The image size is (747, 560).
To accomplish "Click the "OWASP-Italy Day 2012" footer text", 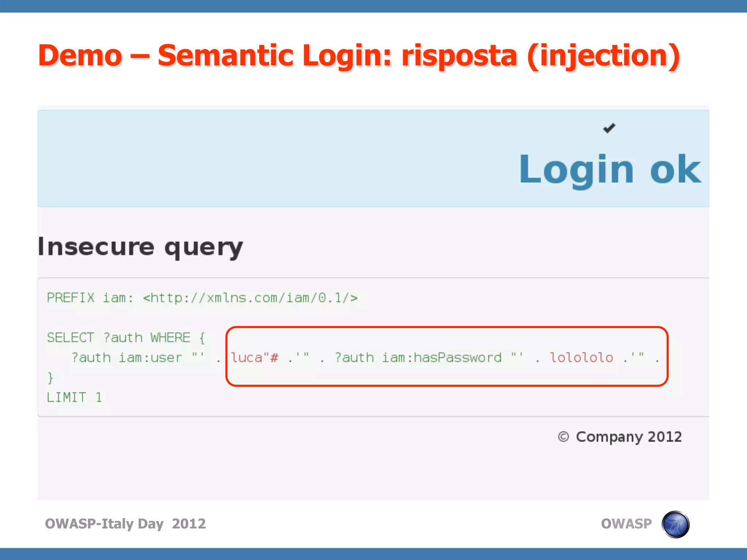I will pos(125,524).
